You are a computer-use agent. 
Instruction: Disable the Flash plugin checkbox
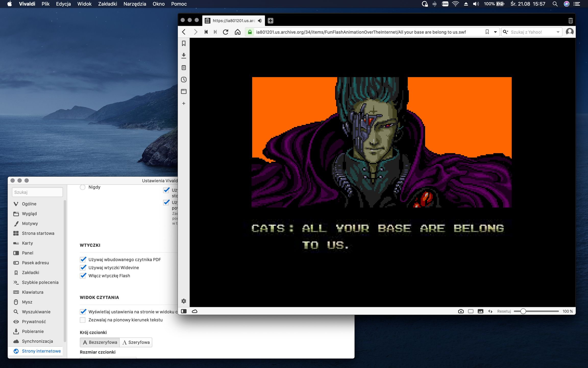click(x=83, y=276)
